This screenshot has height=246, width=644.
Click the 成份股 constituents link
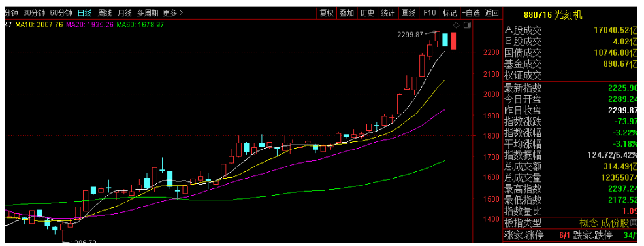click(619, 223)
